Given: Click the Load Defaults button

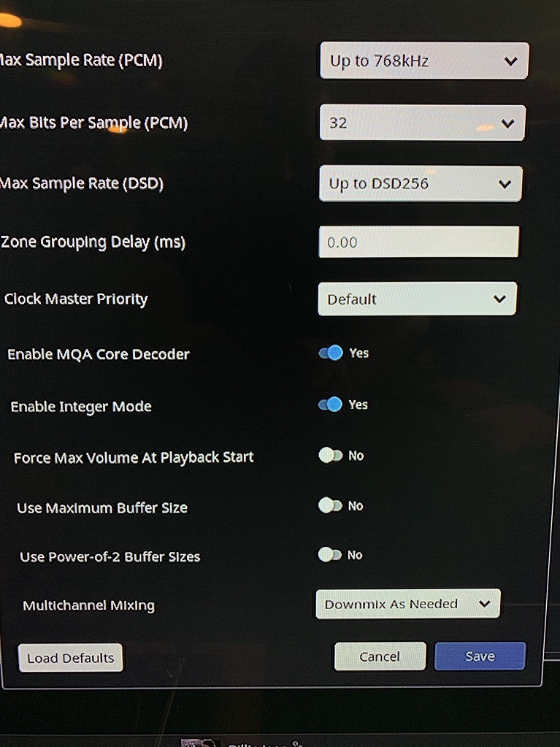Looking at the screenshot, I should (70, 657).
